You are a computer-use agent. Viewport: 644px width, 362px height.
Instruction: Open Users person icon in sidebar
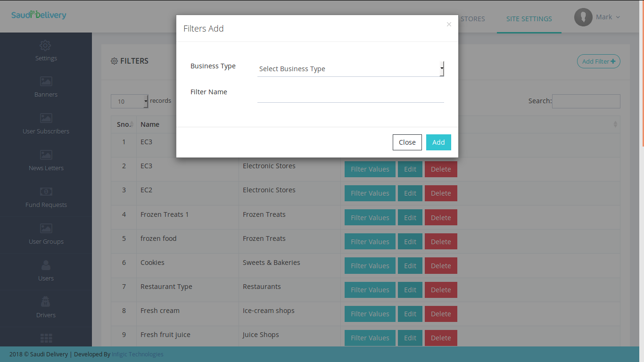[46, 265]
